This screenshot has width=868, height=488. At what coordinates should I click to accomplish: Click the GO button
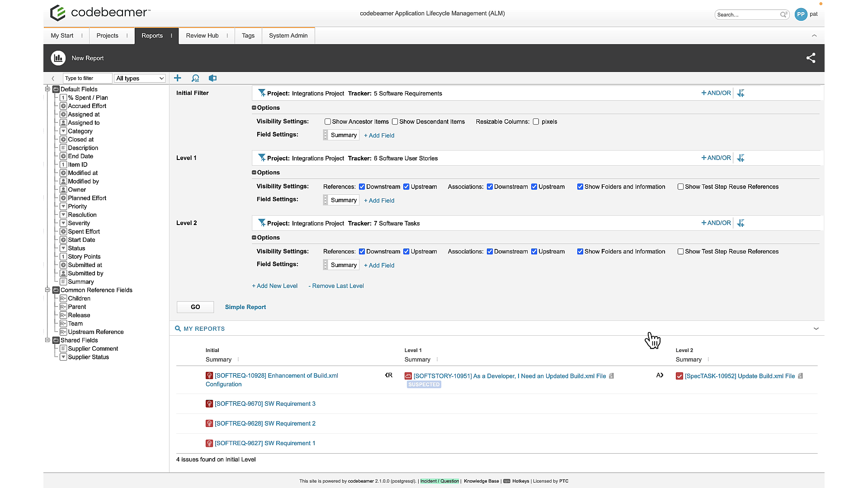click(195, 307)
